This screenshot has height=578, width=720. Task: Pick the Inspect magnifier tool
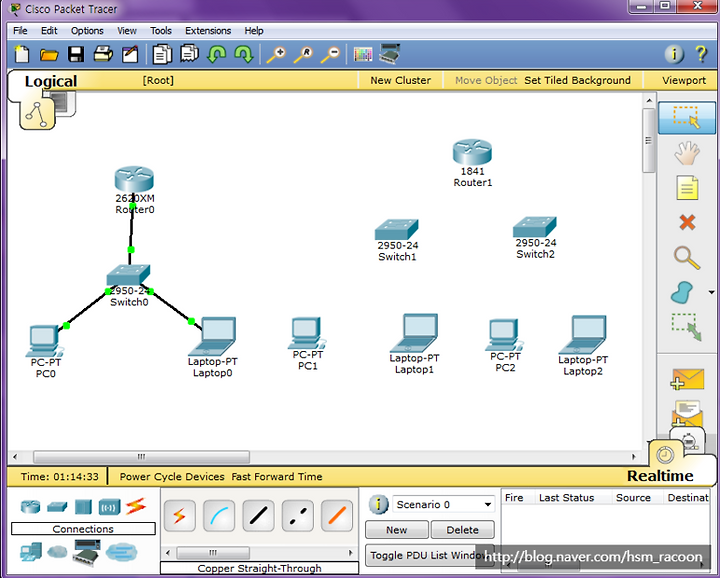(687, 258)
